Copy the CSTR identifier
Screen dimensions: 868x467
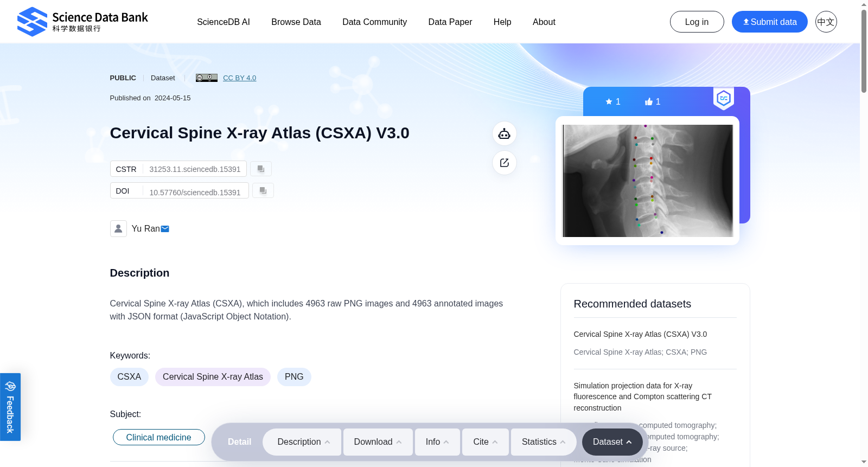click(x=261, y=169)
